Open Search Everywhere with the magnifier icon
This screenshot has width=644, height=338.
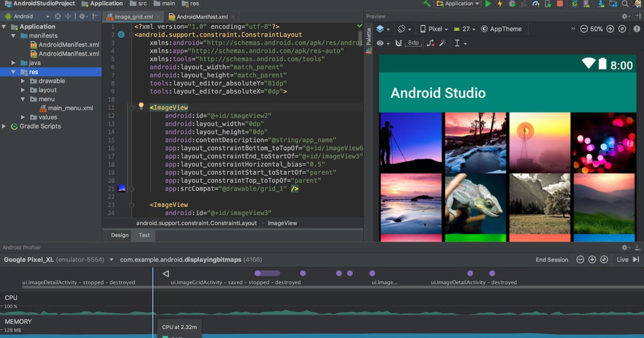tap(625, 5)
